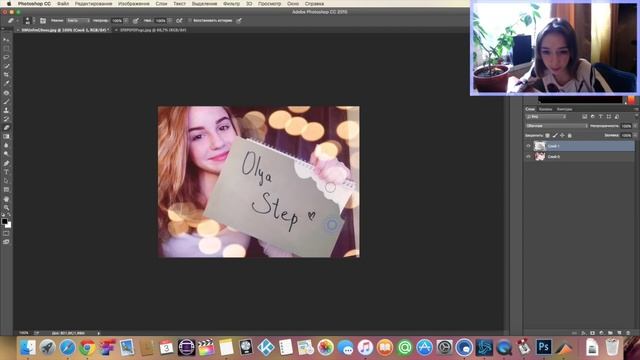Toggle the Brush panel from options bar
The height and width of the screenshot is (360, 640).
click(x=43, y=20)
